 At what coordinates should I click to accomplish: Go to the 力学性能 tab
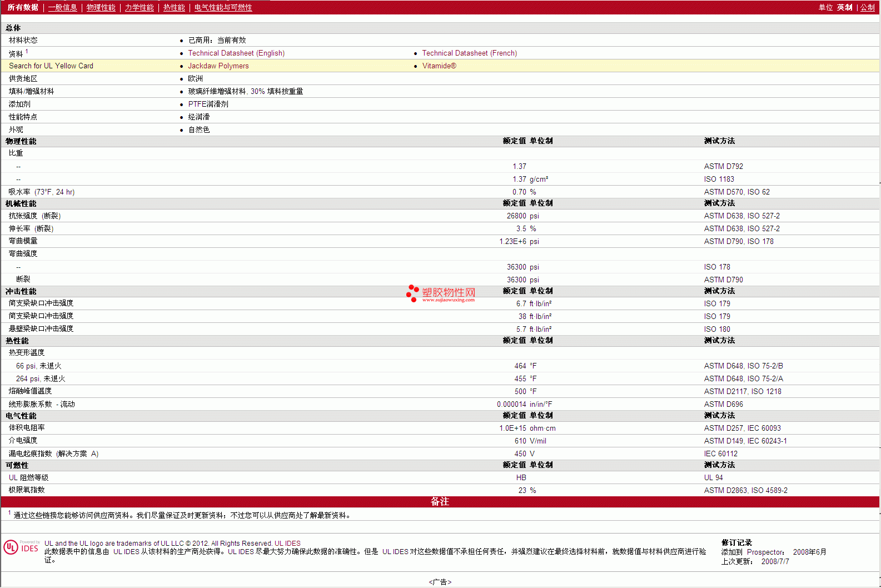pyautogui.click(x=139, y=7)
